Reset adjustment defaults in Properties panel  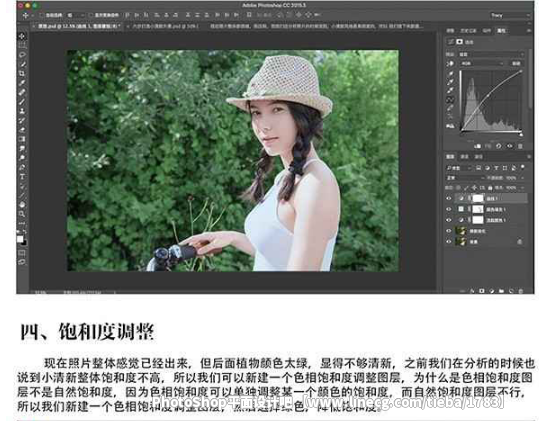pos(499,146)
